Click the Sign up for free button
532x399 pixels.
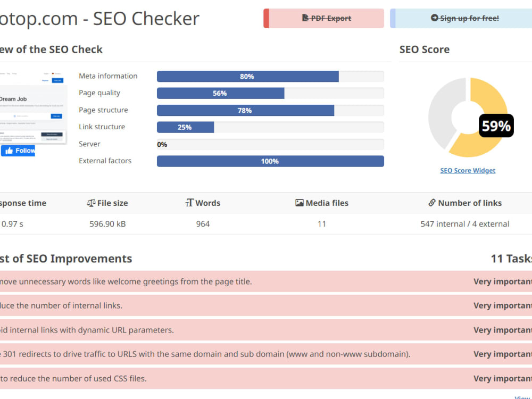click(461, 18)
